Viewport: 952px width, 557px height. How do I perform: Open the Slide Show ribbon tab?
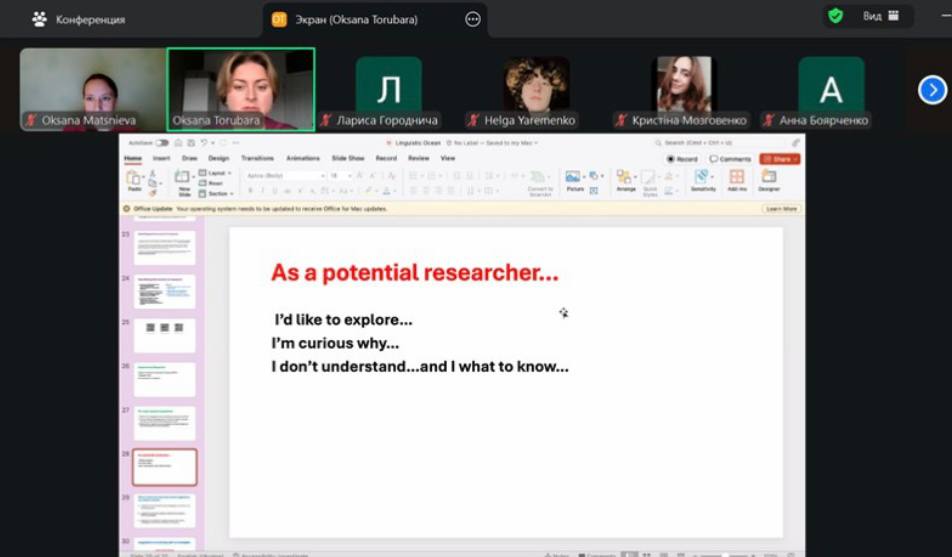click(348, 158)
